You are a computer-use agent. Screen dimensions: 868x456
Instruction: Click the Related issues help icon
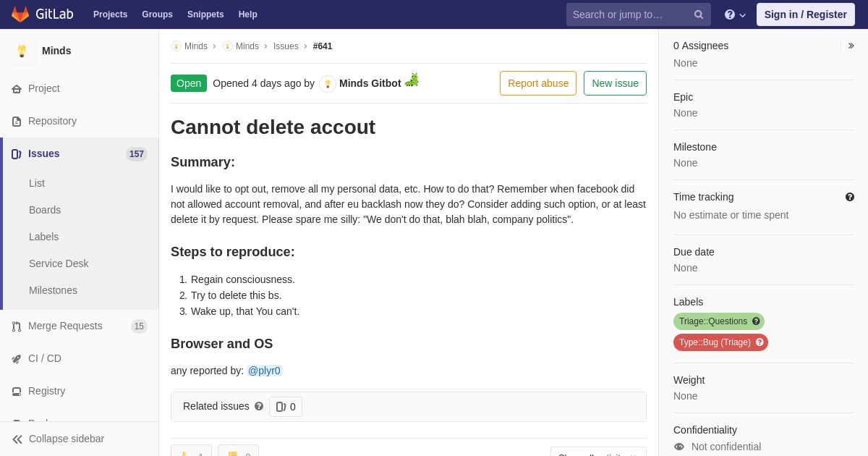[x=259, y=406]
